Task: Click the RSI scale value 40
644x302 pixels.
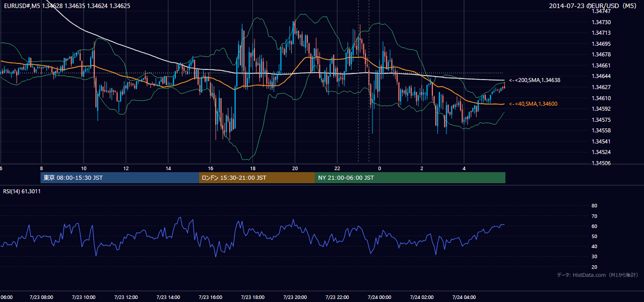Action: [x=594, y=246]
